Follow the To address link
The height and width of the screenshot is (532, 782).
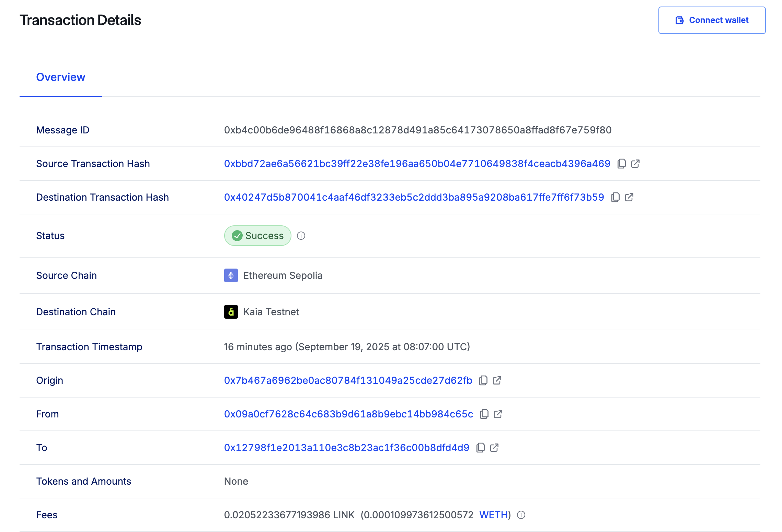pos(347,448)
